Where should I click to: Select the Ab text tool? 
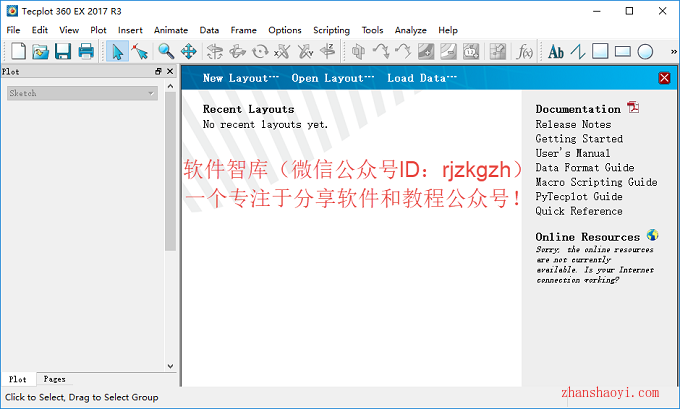coord(556,52)
